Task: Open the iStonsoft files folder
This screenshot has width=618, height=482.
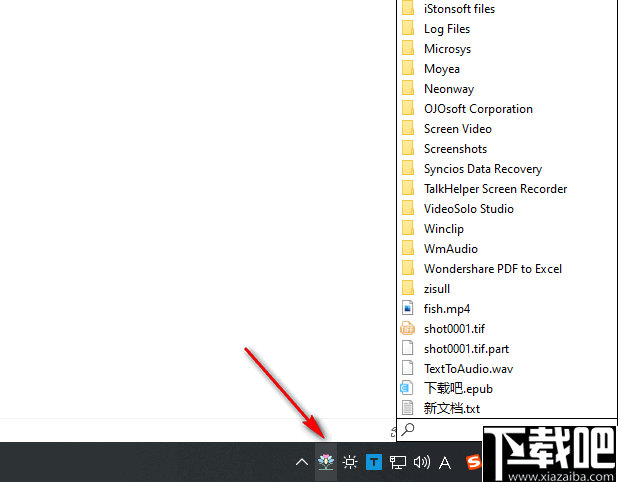Action: 459,9
